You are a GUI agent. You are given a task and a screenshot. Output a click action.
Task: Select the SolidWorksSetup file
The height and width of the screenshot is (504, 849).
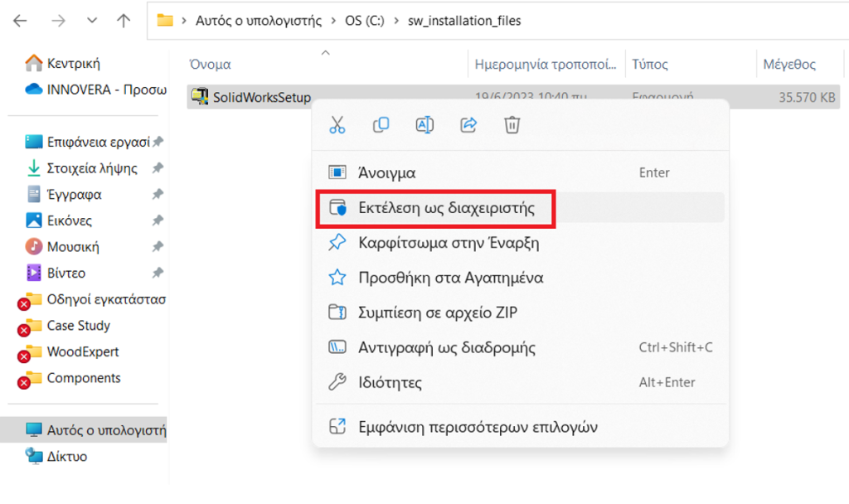click(261, 98)
